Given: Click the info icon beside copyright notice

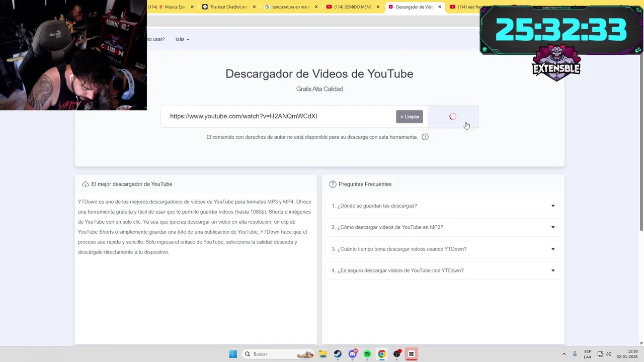Looking at the screenshot, I should tap(425, 137).
